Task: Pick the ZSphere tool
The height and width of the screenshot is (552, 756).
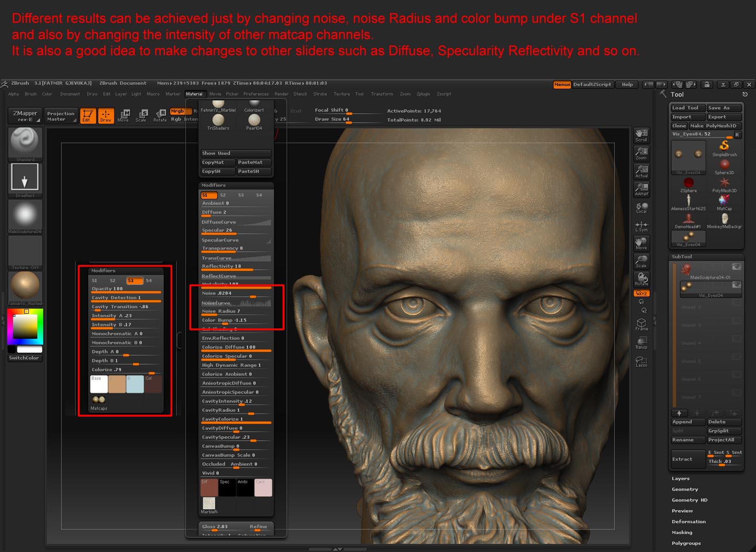Action: coord(689,184)
